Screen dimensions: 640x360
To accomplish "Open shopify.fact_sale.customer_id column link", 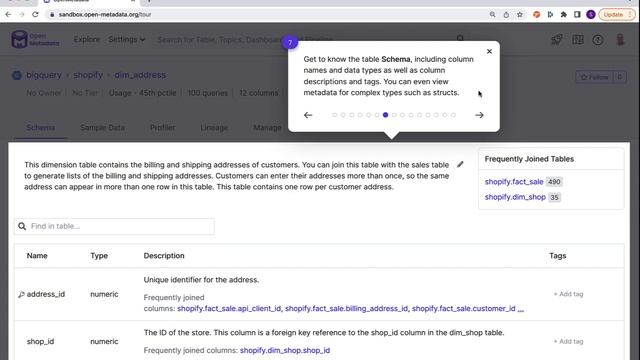I will tap(464, 309).
